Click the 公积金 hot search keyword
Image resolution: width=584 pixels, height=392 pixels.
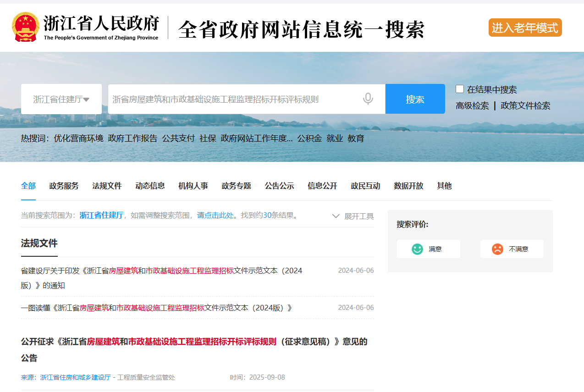(x=309, y=138)
